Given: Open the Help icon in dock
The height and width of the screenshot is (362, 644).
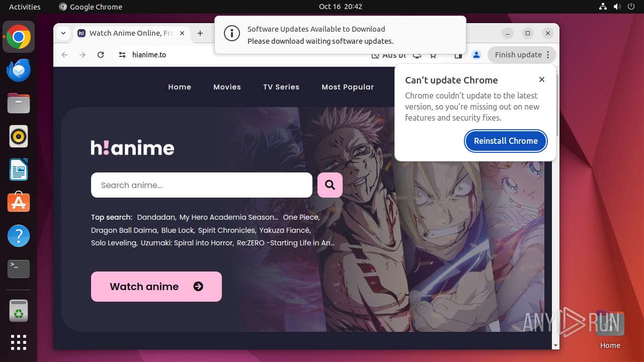Looking at the screenshot, I should (x=19, y=236).
